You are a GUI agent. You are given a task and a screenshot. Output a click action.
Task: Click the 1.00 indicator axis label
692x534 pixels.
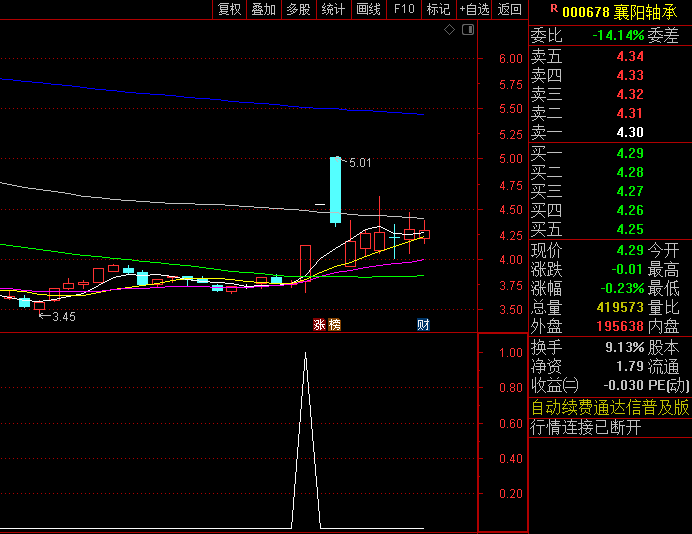pos(511,353)
